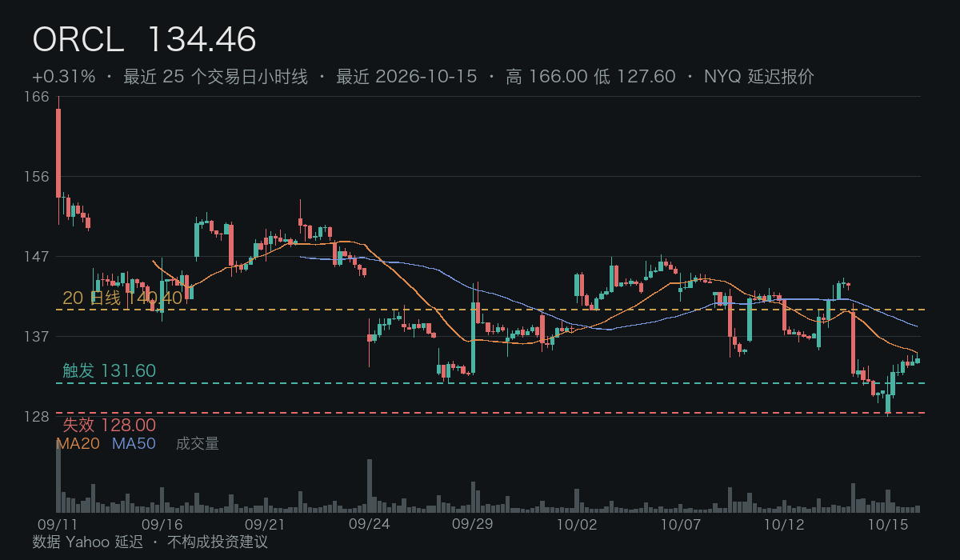
Task: Click the 失效 128.00 level label
Action: pyautogui.click(x=109, y=425)
